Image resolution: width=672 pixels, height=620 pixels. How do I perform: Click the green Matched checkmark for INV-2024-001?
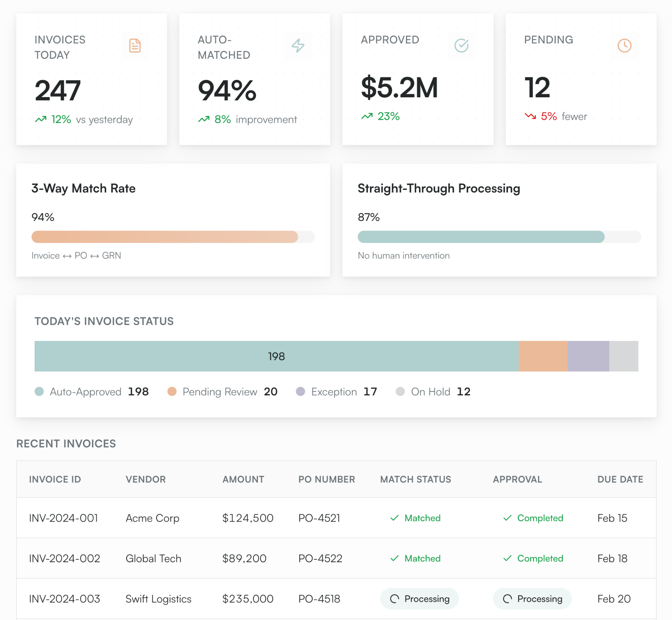click(394, 518)
